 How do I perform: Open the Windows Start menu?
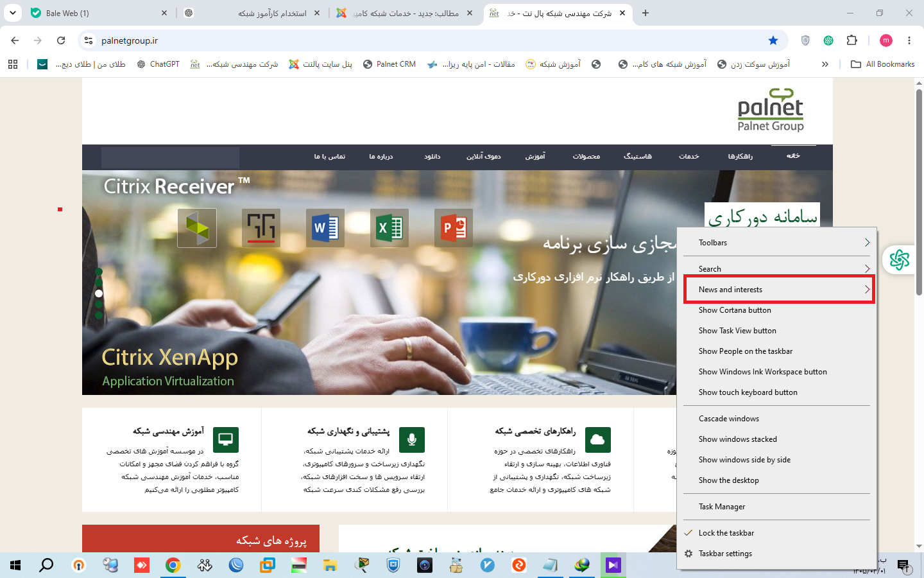tap(15, 565)
